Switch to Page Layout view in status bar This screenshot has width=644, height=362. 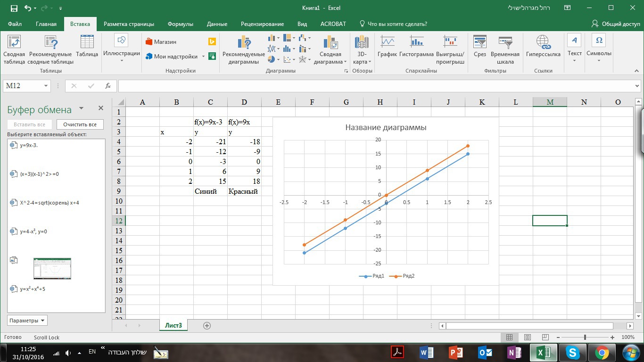point(527,337)
